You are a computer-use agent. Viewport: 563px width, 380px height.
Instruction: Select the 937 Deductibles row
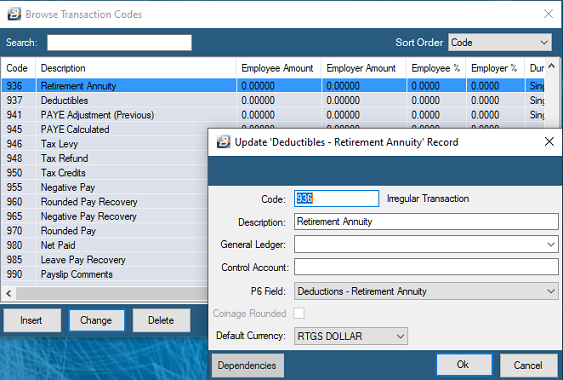pos(273,100)
